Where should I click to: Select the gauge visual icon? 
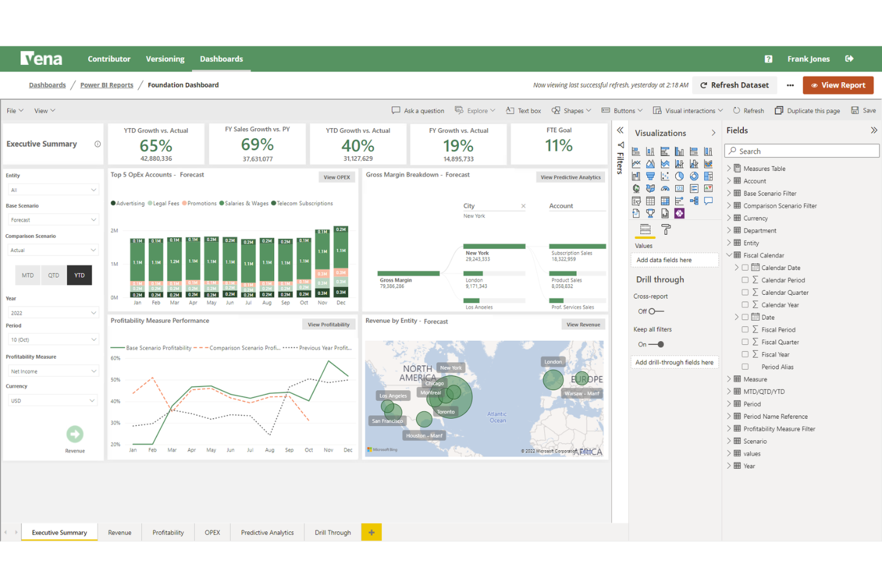tap(664, 188)
